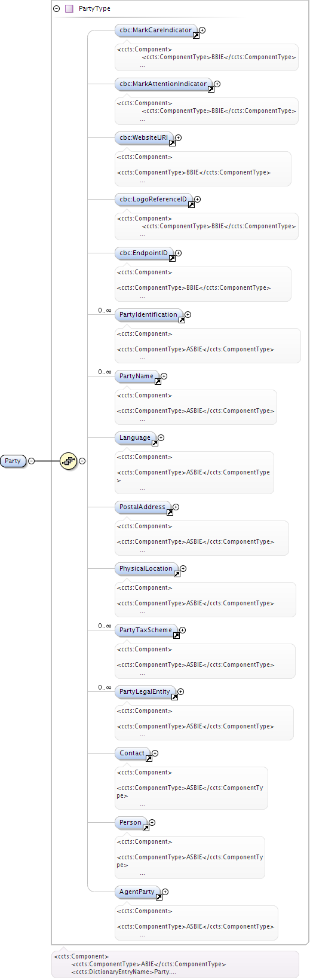Click the reference arrow on AgentParty element
Viewport: 310px width, 980px height.
tap(159, 898)
